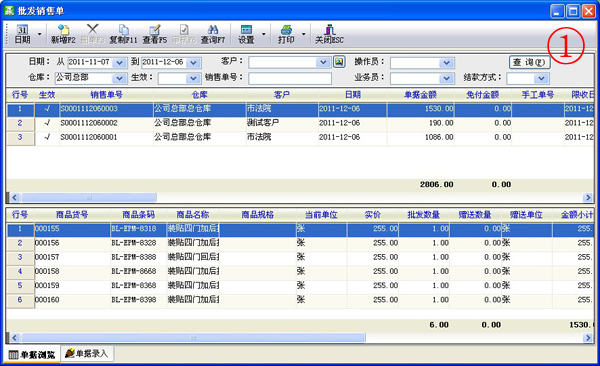Click the lower grid horizontal scrollbar thumb
Screen dimensions: 600x366
[193, 338]
